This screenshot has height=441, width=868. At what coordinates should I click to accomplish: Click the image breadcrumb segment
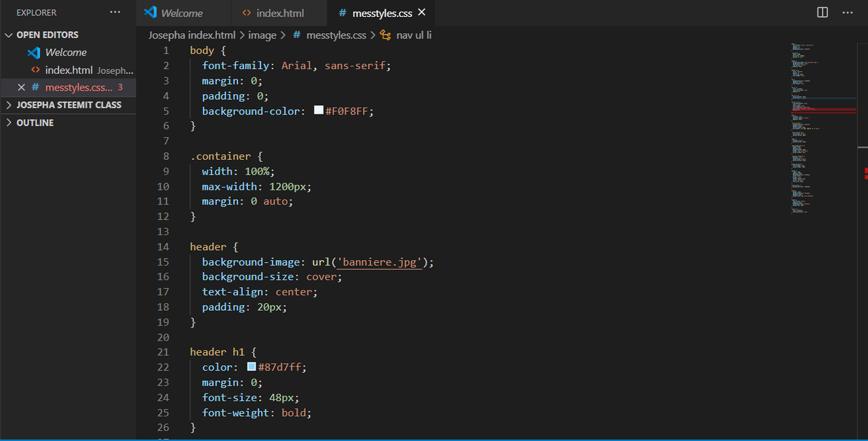pos(262,35)
